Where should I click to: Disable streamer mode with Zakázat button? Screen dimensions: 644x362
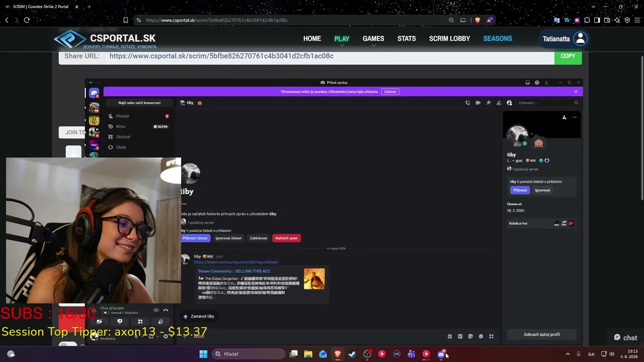(390, 92)
